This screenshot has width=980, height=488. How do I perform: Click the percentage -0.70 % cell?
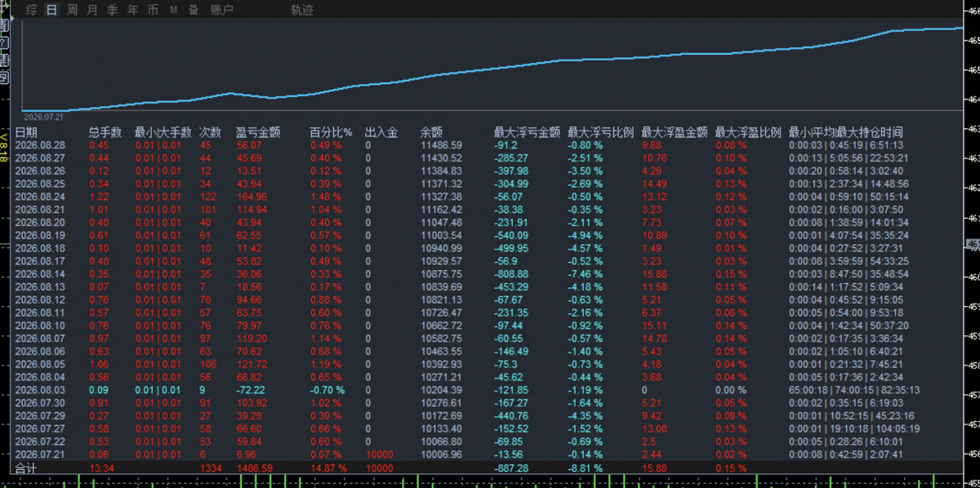[327, 390]
